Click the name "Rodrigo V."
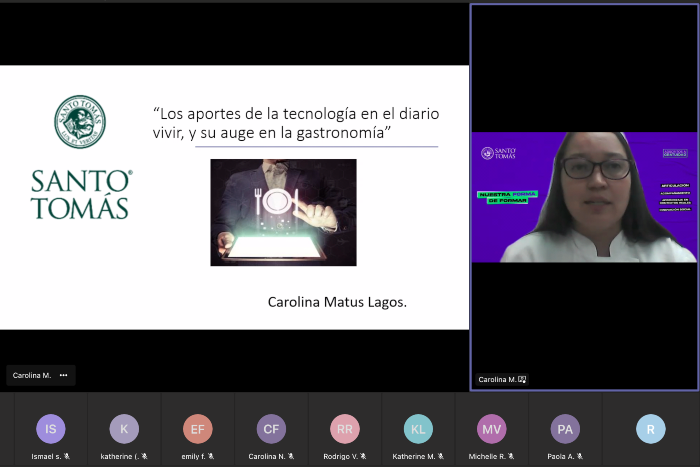Image resolution: width=700 pixels, height=467 pixels. coord(341,456)
